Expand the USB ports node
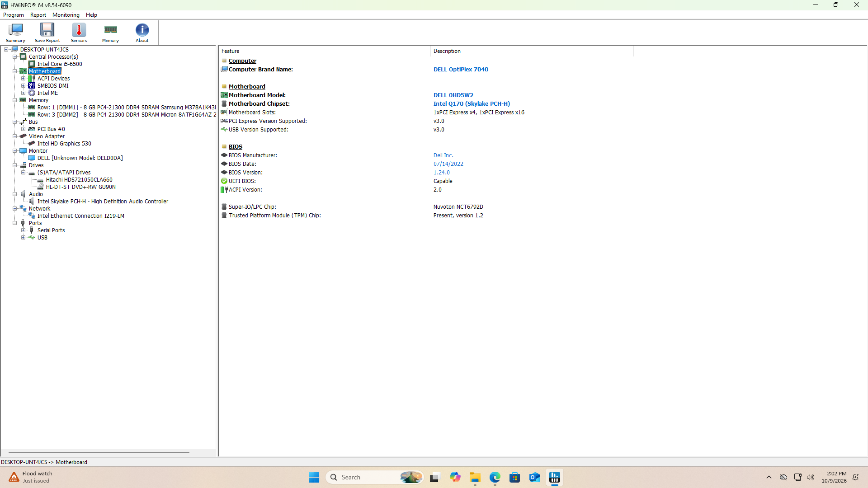The image size is (868, 488). click(x=24, y=238)
